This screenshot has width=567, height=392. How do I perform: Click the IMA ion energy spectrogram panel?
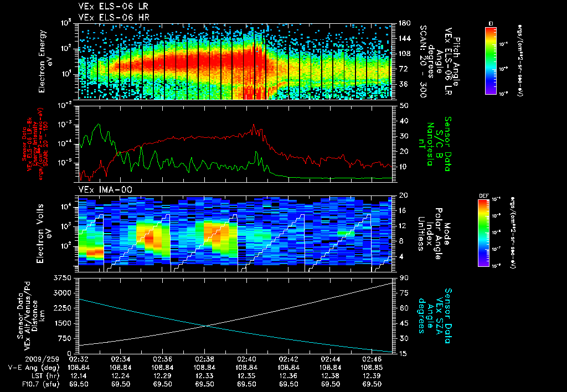(x=235, y=234)
